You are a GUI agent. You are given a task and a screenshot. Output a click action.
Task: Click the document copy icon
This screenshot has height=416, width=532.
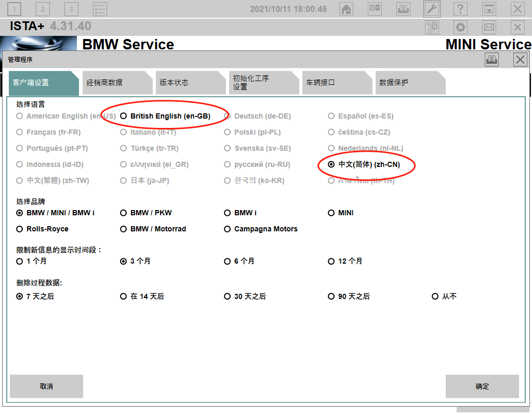432,27
